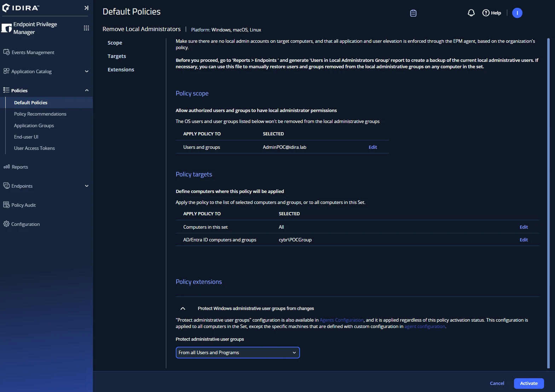Click the IDIRA logo
The image size is (555, 392).
coord(21,8)
